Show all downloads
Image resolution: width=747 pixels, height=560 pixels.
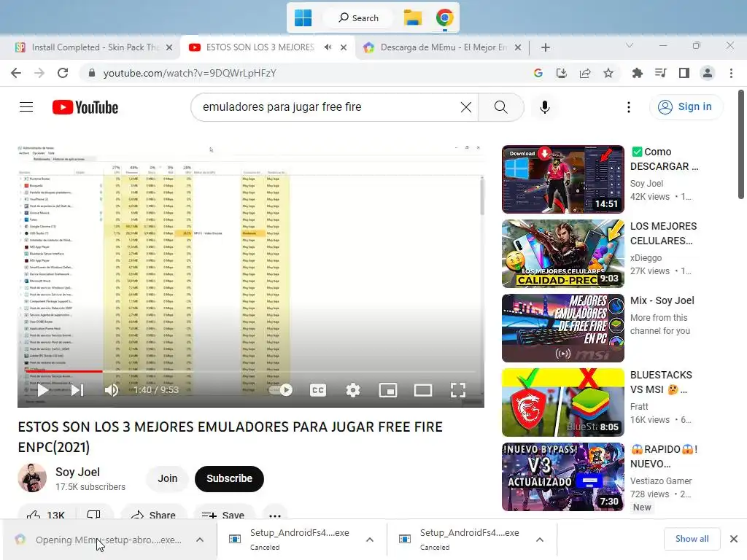[692, 539]
